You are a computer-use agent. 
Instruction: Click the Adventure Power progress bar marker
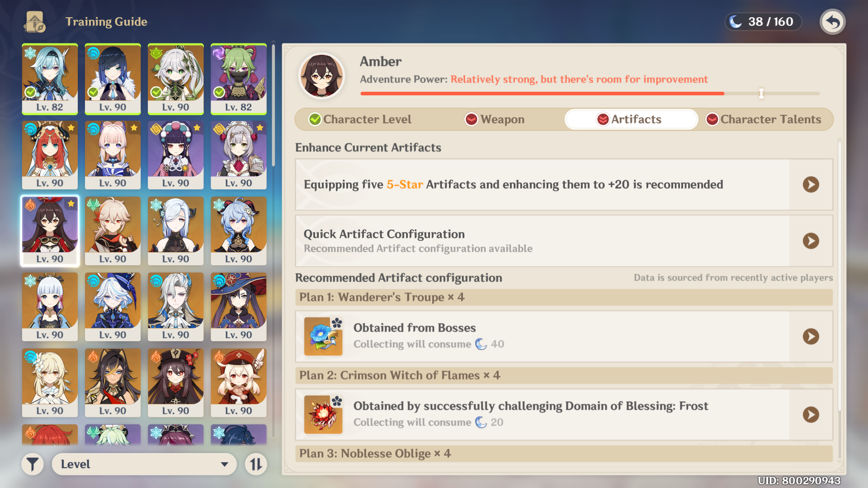[x=761, y=94]
